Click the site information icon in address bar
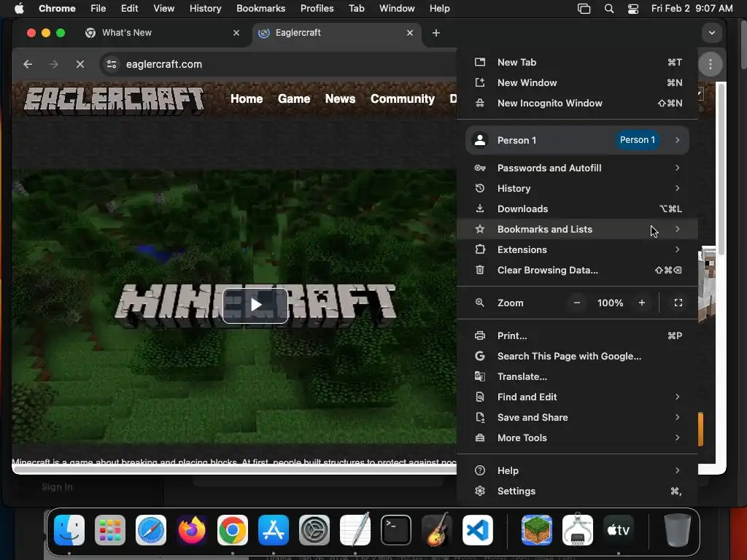Screen dimensions: 747x560 point(112,64)
